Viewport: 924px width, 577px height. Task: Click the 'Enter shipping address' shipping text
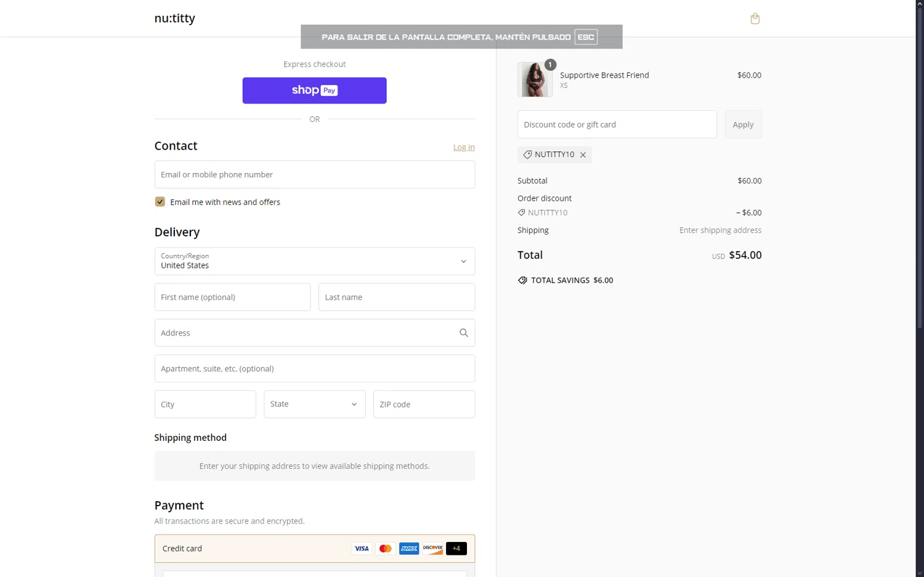720,230
